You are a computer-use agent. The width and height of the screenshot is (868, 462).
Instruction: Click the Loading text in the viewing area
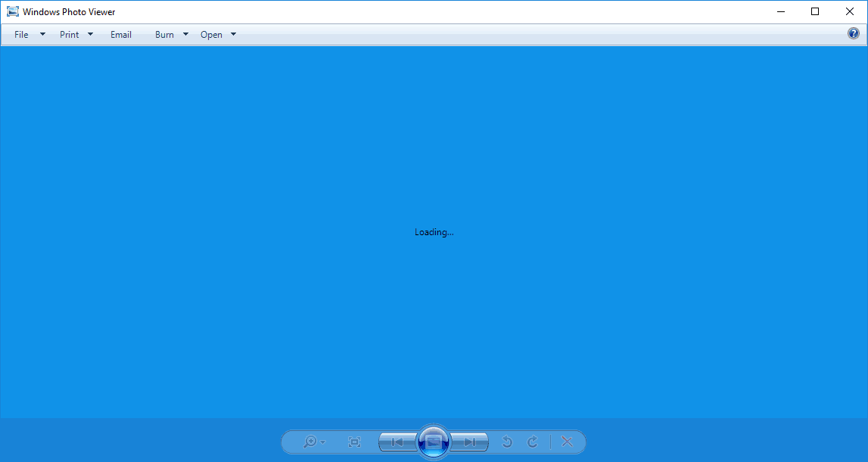434,232
